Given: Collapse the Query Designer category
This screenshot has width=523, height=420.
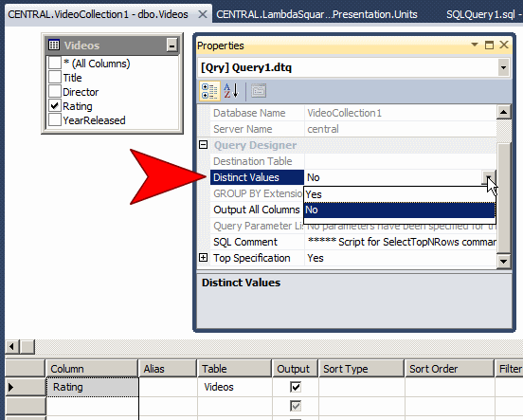Looking at the screenshot, I should click(x=203, y=145).
